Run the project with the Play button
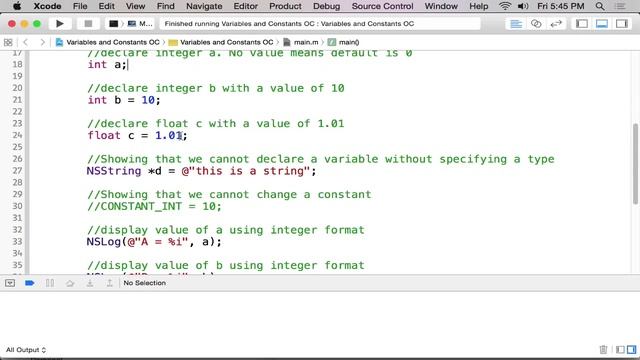 tap(60, 24)
